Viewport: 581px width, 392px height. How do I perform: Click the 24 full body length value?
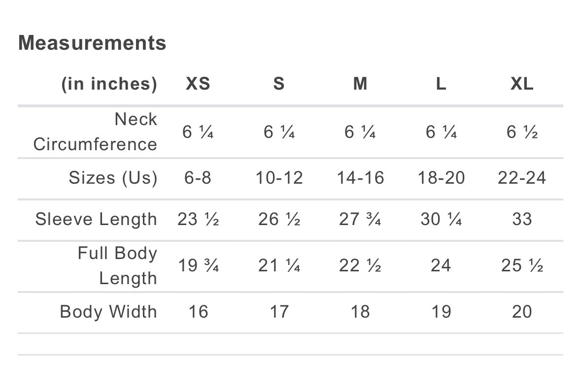(441, 265)
